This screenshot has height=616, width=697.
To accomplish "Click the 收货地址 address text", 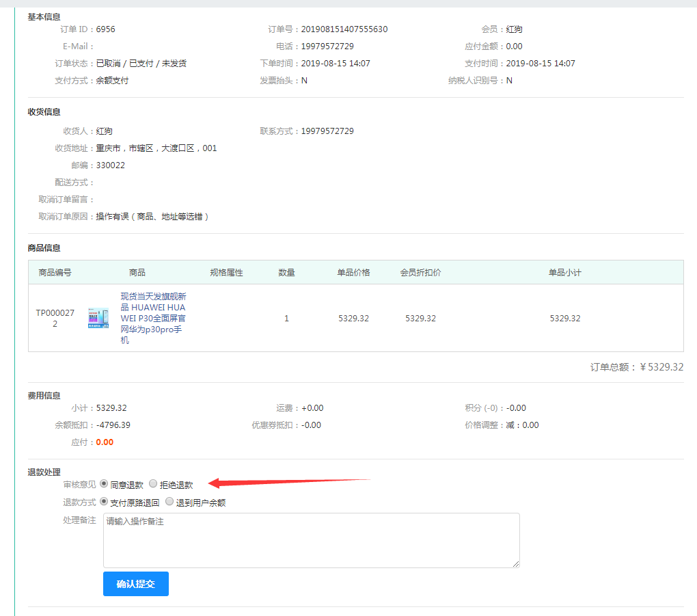I will [x=156, y=148].
